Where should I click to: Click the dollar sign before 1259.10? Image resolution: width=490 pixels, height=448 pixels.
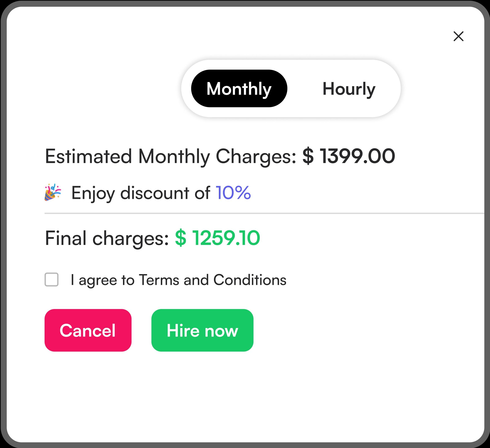point(181,238)
